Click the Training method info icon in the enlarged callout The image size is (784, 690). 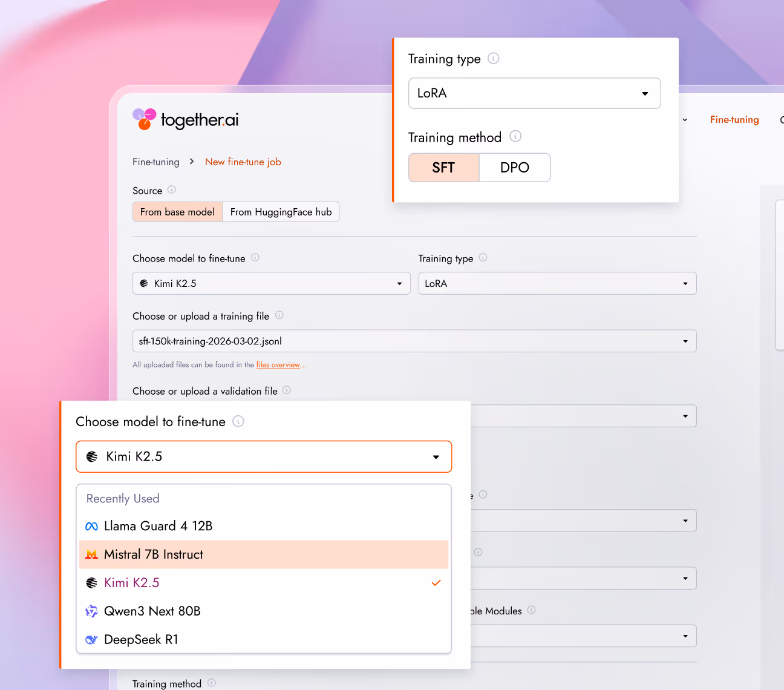tap(515, 136)
